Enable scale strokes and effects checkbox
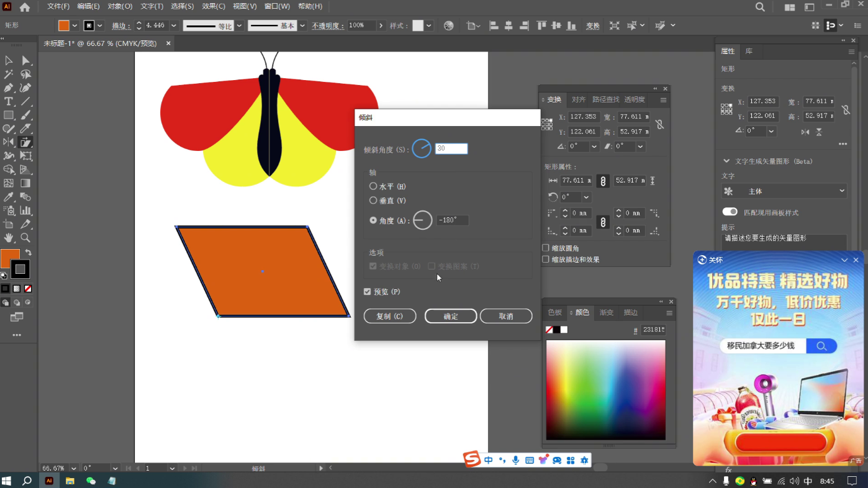 (x=546, y=260)
